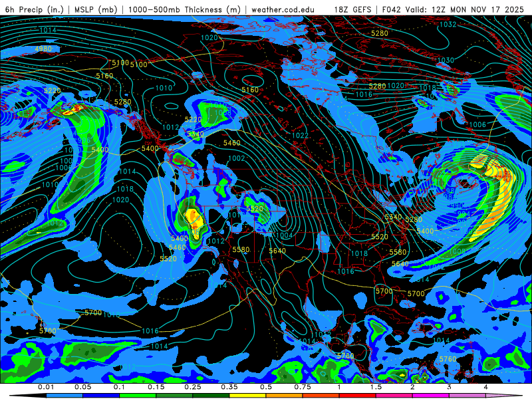Screen dimensions: 532x399
Task: Click the '5460' label right of '5340'
Action: [231, 143]
